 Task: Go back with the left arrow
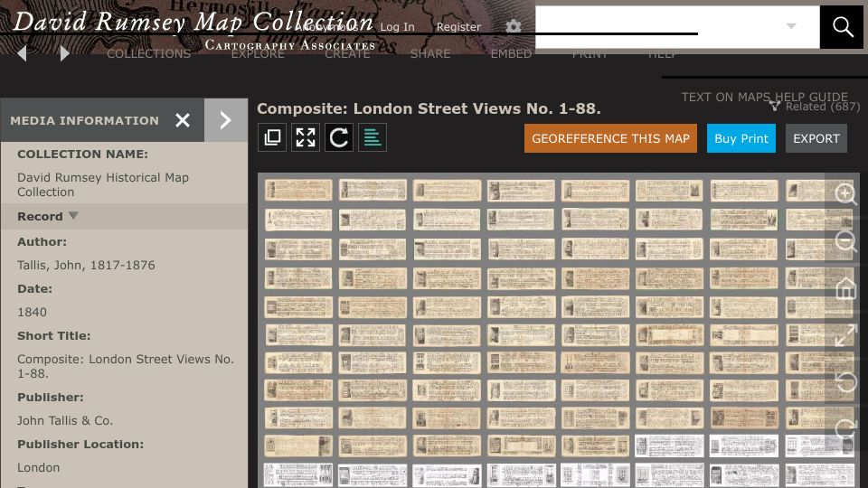coord(22,53)
